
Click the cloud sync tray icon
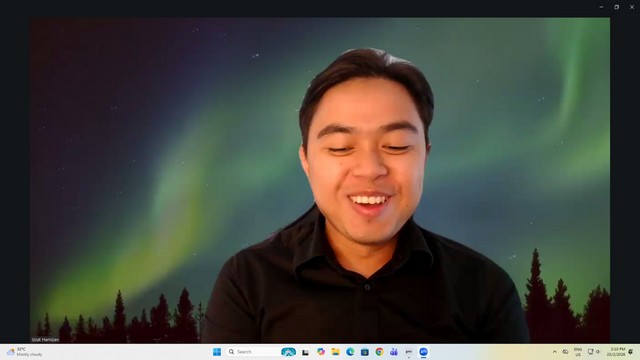click(x=565, y=352)
